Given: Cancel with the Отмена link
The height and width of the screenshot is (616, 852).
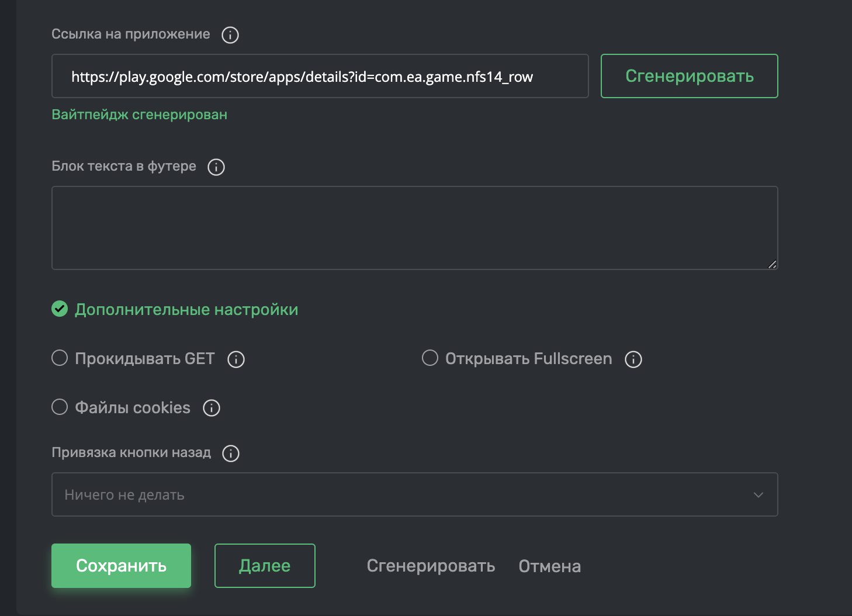Looking at the screenshot, I should [550, 566].
